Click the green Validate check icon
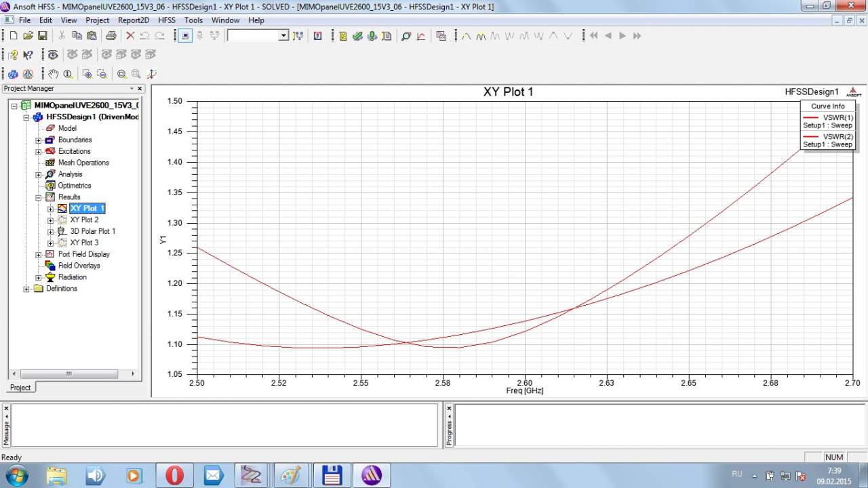 point(357,36)
